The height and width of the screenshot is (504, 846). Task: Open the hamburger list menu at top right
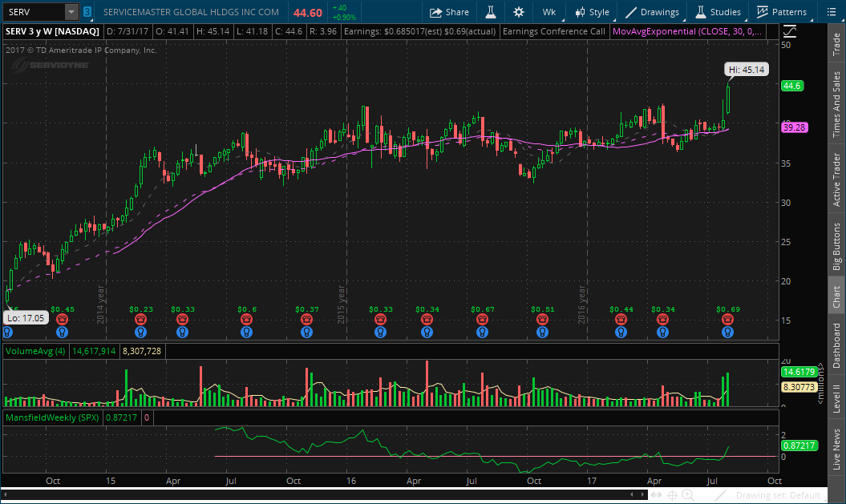[831, 12]
